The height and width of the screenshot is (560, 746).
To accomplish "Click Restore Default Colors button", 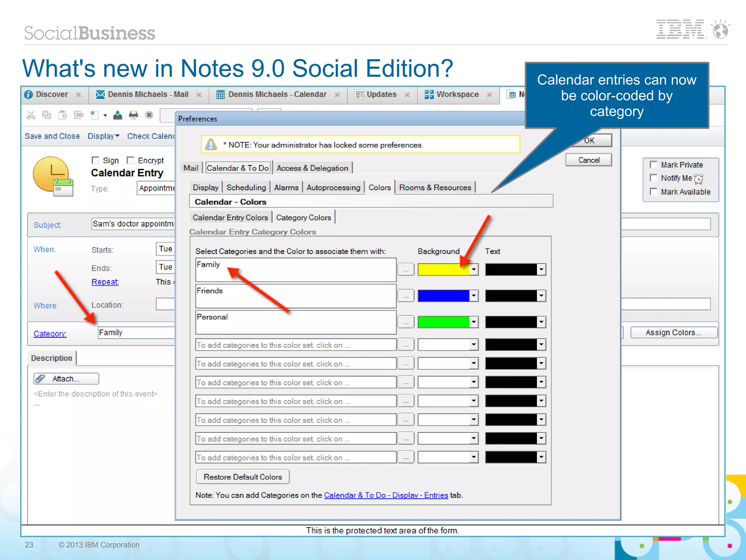I will click(243, 477).
